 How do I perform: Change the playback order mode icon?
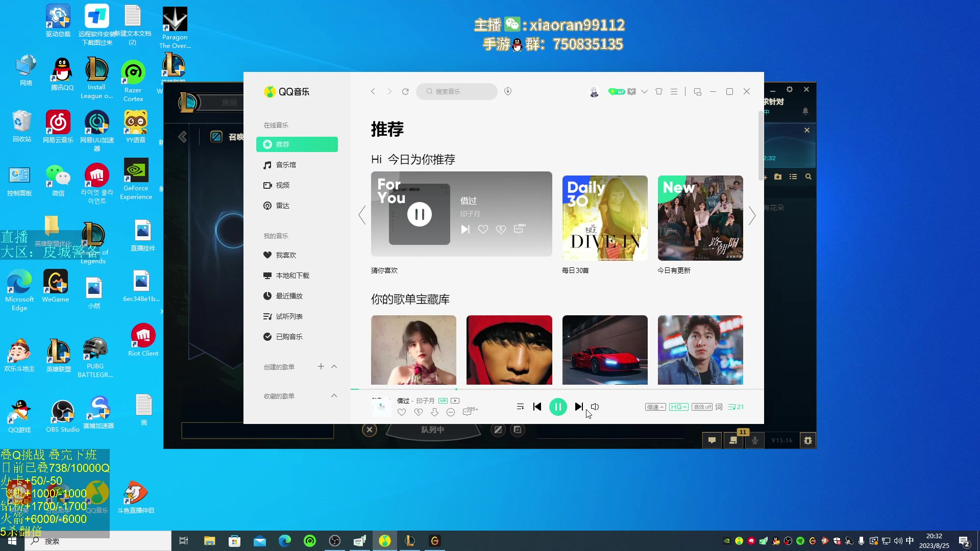point(520,407)
